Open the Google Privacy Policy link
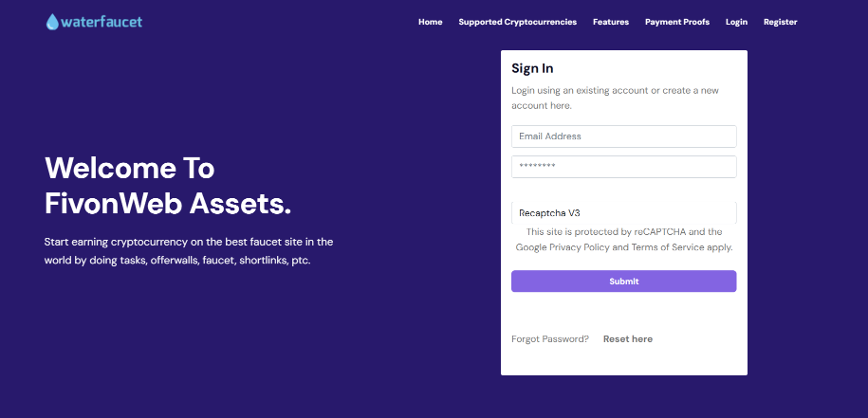 (x=563, y=247)
